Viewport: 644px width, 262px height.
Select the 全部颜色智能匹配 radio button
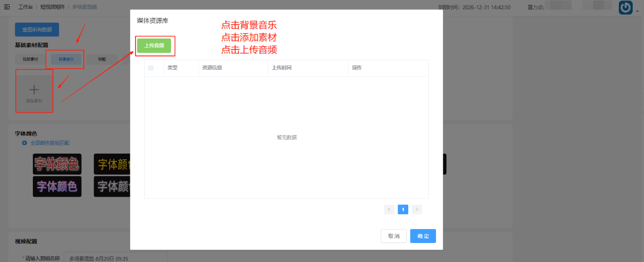pos(25,142)
